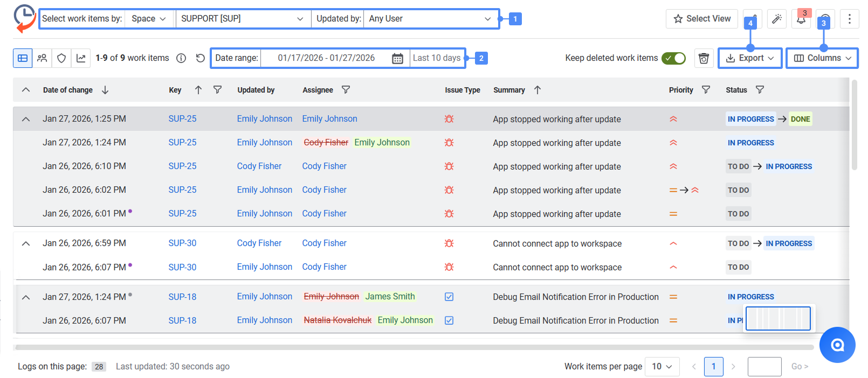Open notifications bell with badge 3
Image resolution: width=868 pixels, height=378 pixels.
[x=801, y=19]
